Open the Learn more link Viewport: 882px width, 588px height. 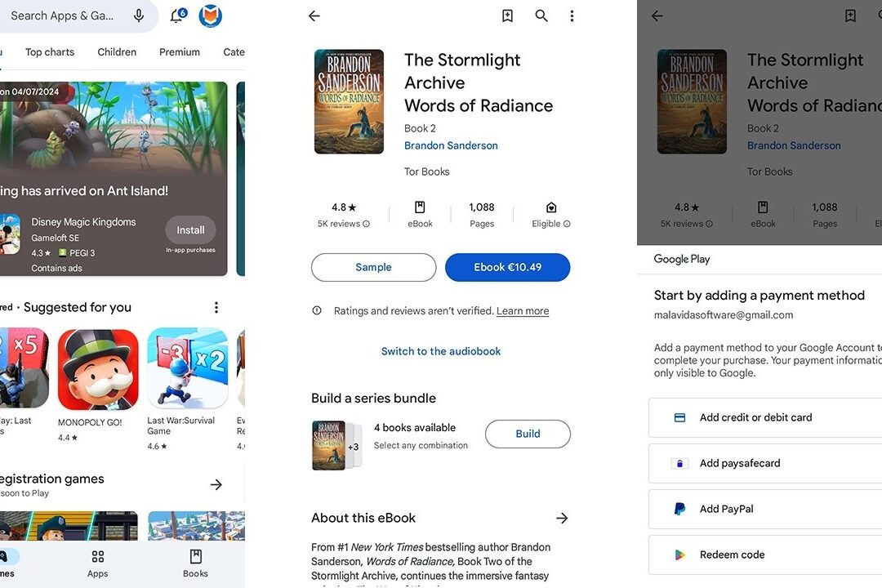523,311
